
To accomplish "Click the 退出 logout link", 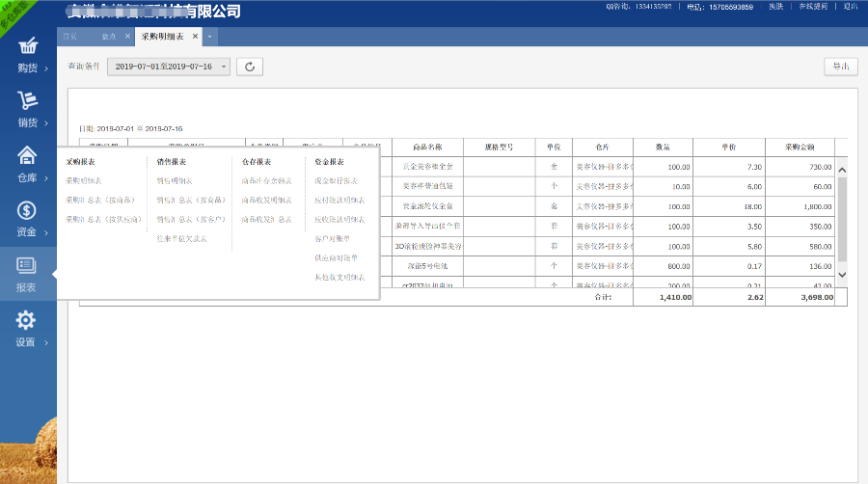I will coord(850,7).
